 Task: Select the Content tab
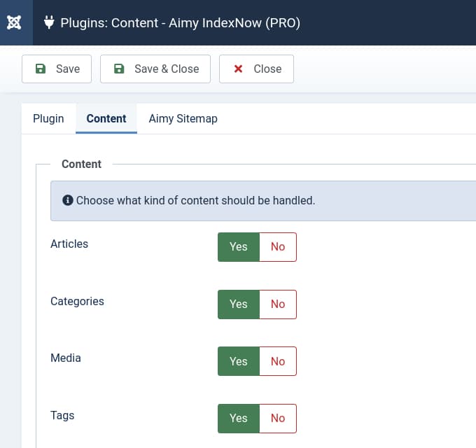click(106, 119)
